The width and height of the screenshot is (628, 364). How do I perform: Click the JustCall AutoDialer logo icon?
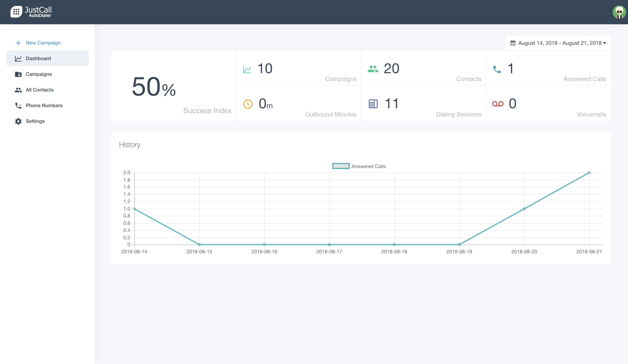click(x=16, y=12)
